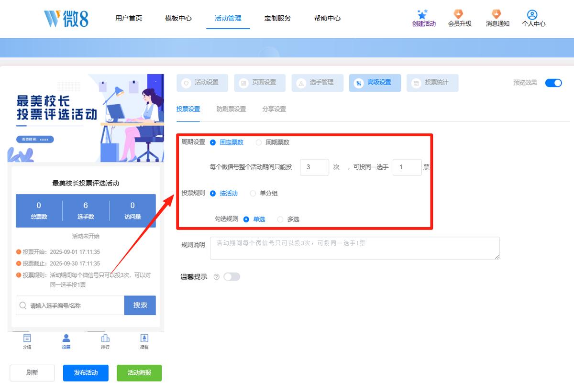
Task: Tap the 报名 signup icon in preview
Action: pyautogui.click(x=144, y=338)
